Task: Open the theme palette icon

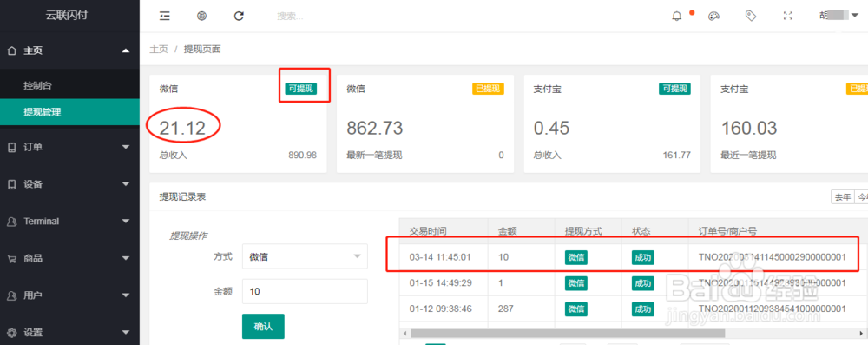Action: coord(713,17)
